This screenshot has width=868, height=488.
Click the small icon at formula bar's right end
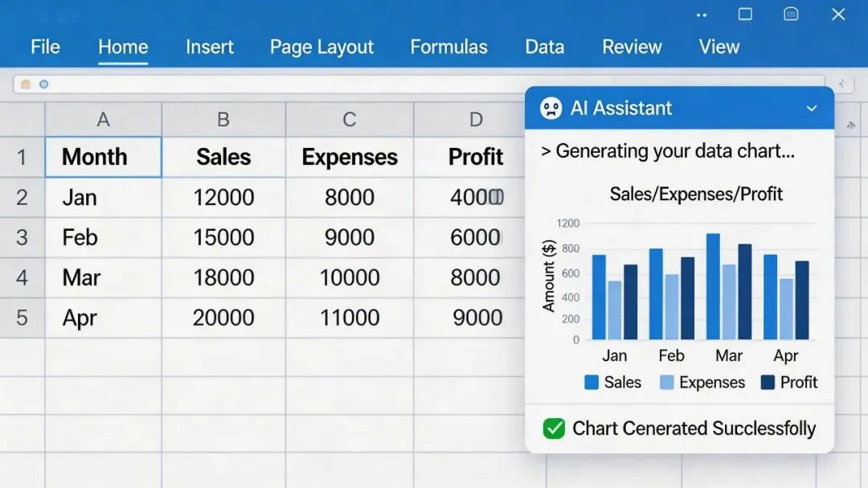(x=841, y=84)
